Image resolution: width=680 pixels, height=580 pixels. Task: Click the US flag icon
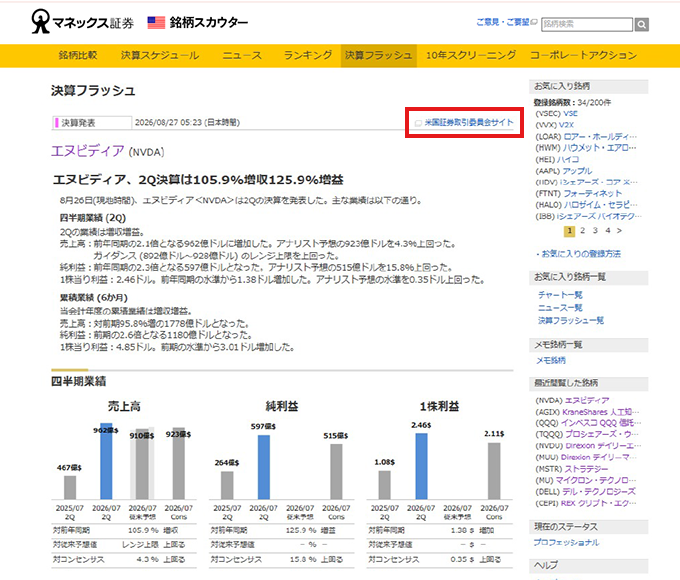click(x=156, y=23)
